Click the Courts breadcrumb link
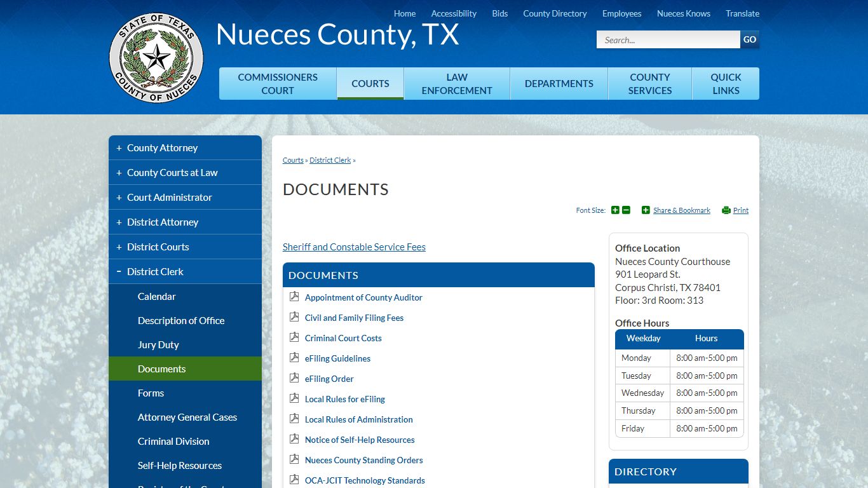Screen dimensions: 868x488 pos(293,160)
